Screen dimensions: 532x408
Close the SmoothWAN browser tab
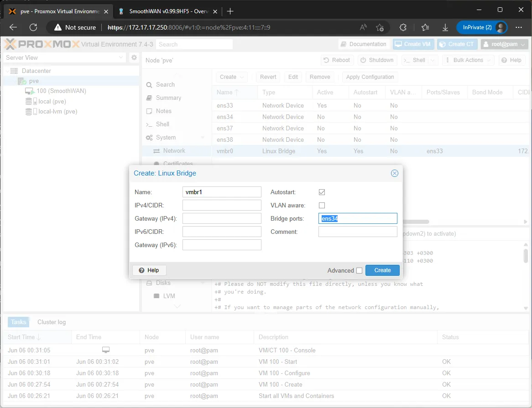pyautogui.click(x=215, y=11)
